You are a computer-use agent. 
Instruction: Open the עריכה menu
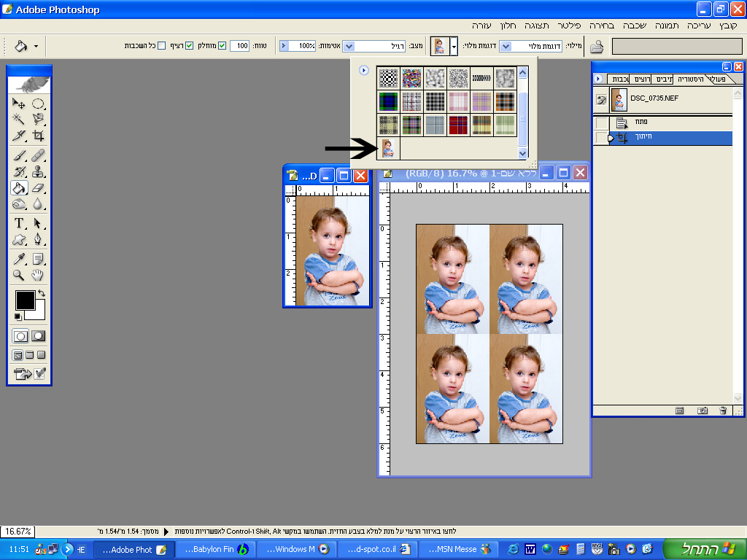point(699,26)
